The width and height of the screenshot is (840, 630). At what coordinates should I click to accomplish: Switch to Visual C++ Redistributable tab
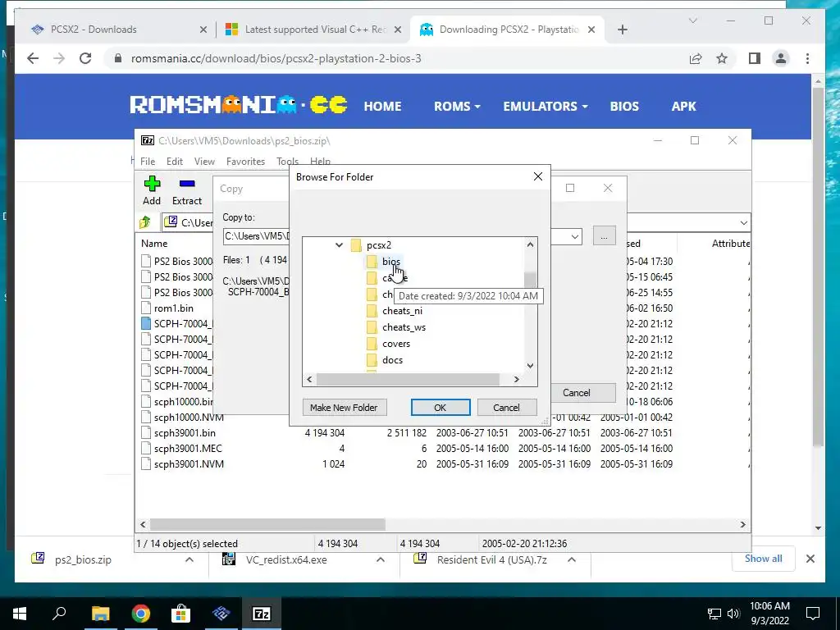(x=316, y=30)
